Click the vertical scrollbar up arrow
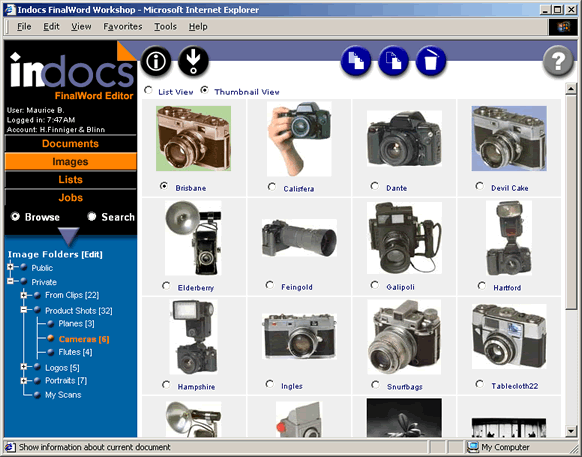Viewport: 582px width, 457px height. pyautogui.click(x=571, y=89)
